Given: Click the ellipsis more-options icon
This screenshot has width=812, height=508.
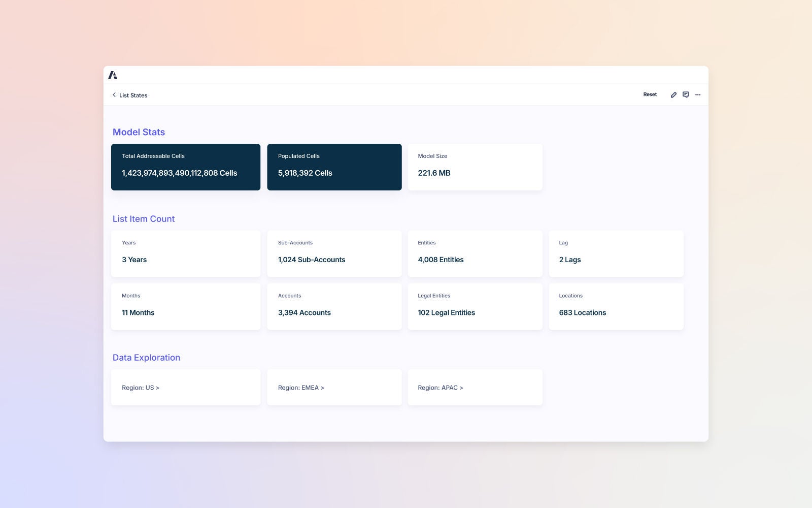Looking at the screenshot, I should click(x=698, y=94).
